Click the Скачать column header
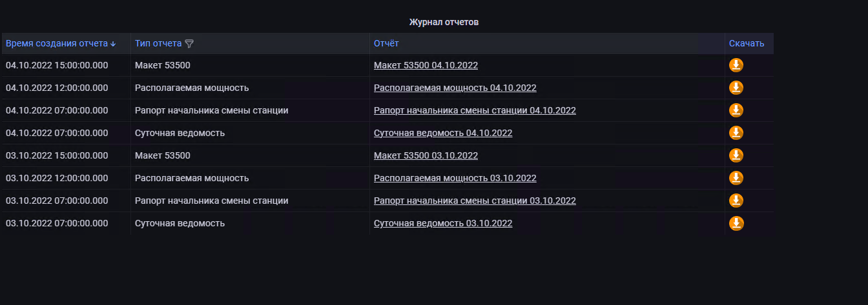Image resolution: width=868 pixels, height=305 pixels. pyautogui.click(x=747, y=43)
